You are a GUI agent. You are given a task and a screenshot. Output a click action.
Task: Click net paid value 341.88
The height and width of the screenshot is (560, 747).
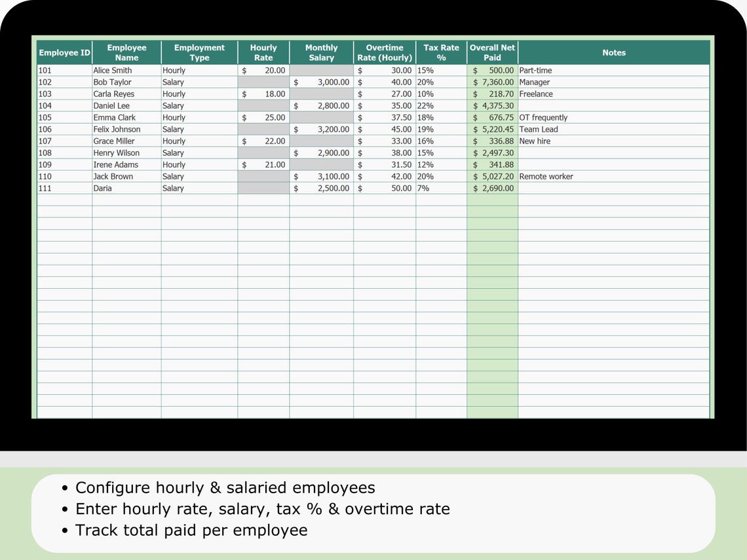(492, 164)
